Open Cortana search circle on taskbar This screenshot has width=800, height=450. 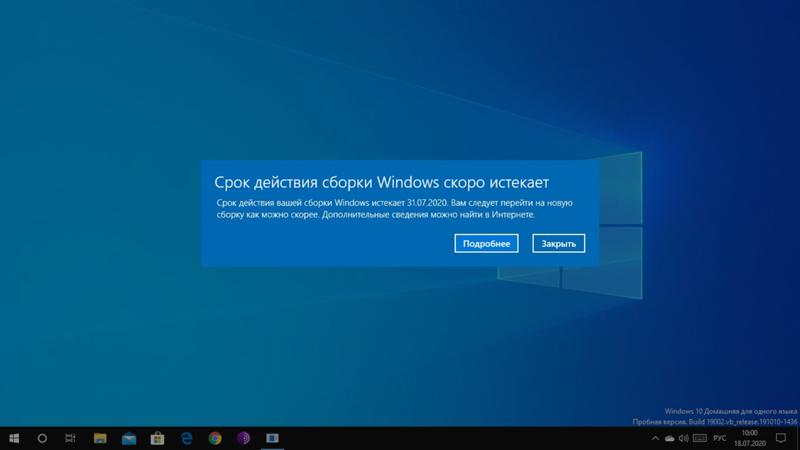(42, 438)
